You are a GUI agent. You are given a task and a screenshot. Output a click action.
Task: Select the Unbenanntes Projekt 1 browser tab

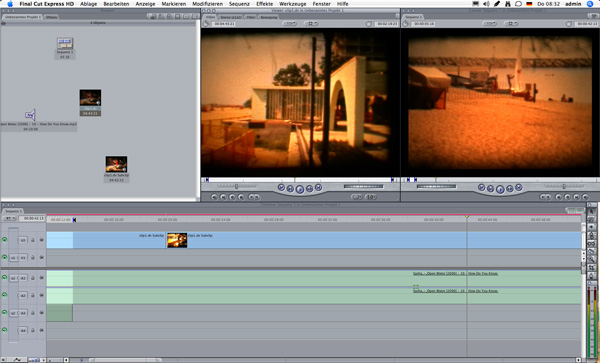click(x=23, y=17)
